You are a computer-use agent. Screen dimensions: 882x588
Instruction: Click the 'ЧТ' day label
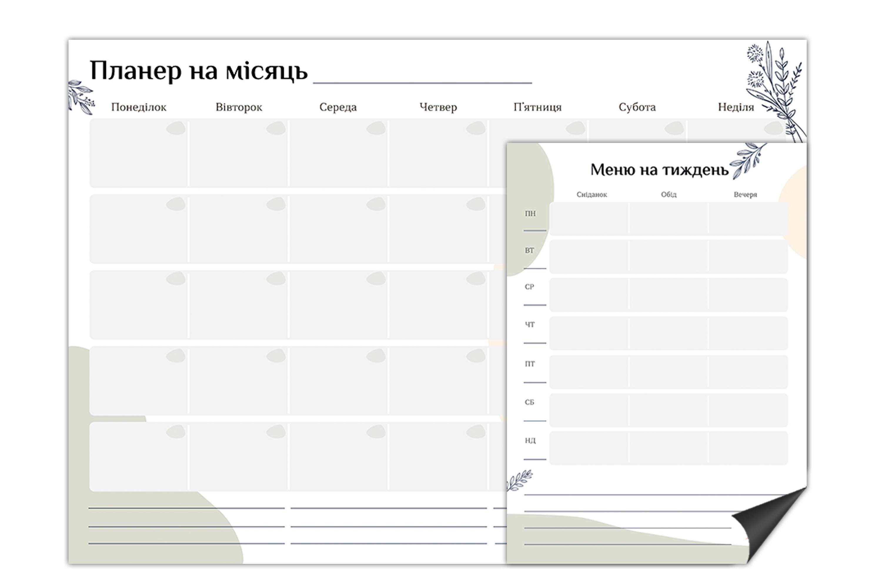pyautogui.click(x=530, y=324)
